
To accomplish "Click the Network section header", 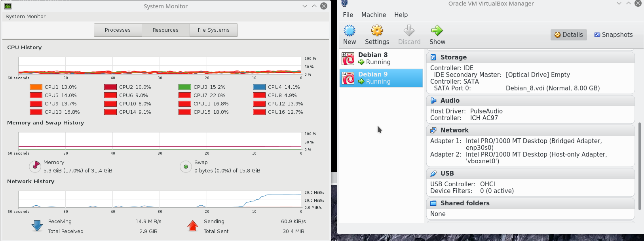I will (530, 130).
